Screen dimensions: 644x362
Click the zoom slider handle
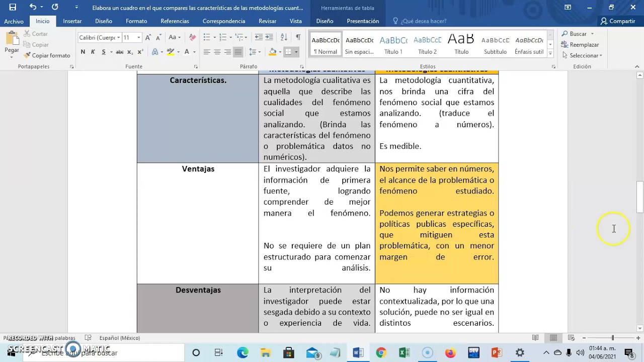click(612, 338)
